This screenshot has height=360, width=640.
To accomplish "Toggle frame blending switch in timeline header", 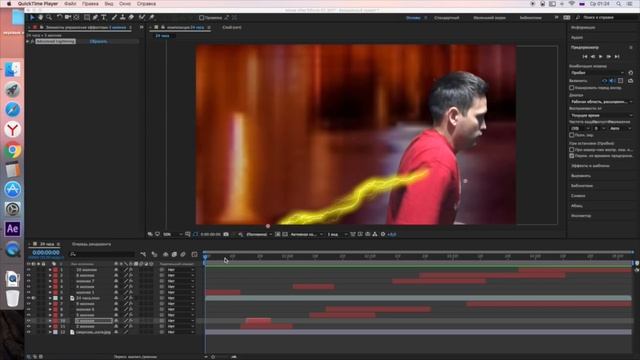I will [x=174, y=254].
